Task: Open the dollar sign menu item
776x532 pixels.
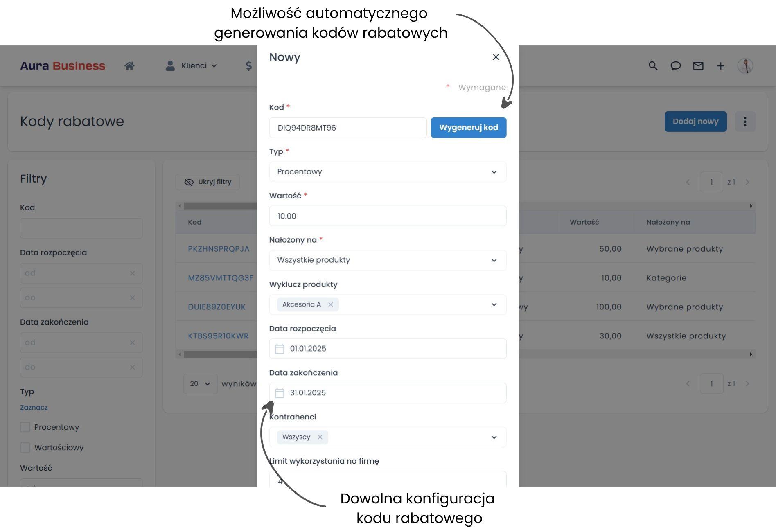Action: click(248, 66)
